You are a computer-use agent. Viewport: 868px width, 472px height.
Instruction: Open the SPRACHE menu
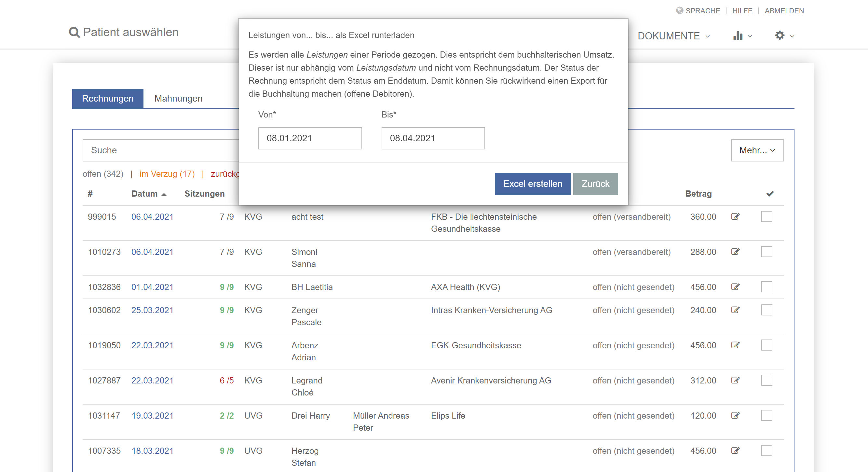click(702, 11)
